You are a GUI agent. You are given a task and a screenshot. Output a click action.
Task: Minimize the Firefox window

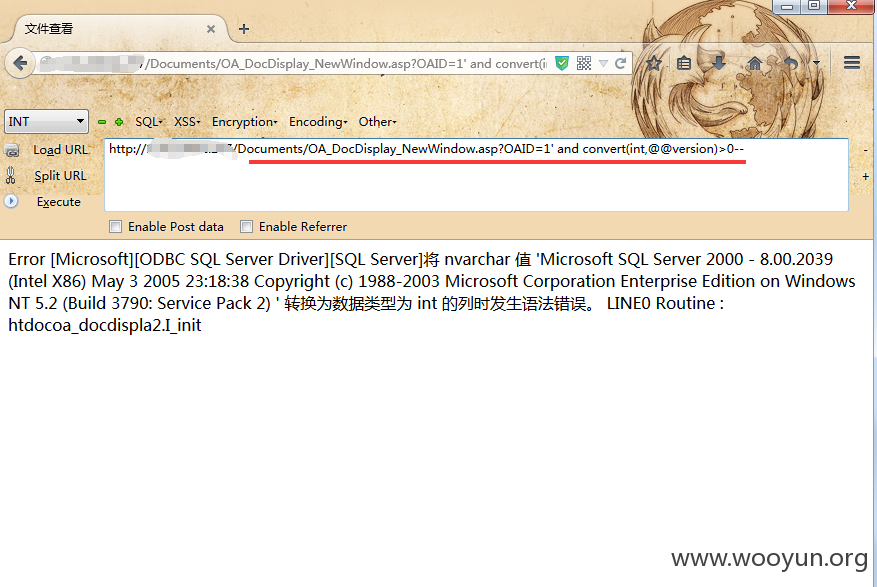coord(787,6)
